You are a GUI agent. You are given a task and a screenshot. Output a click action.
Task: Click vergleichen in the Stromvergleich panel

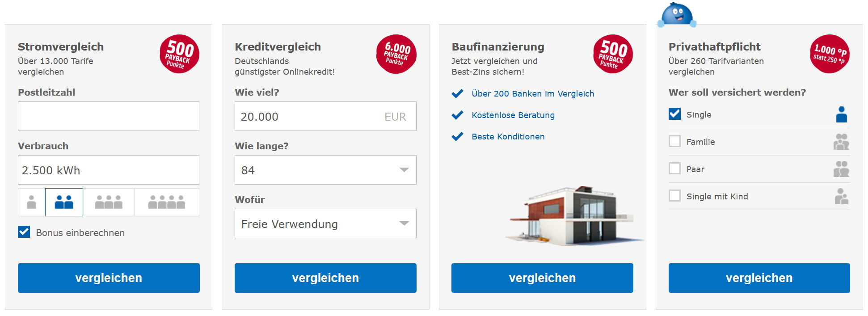coord(108,278)
